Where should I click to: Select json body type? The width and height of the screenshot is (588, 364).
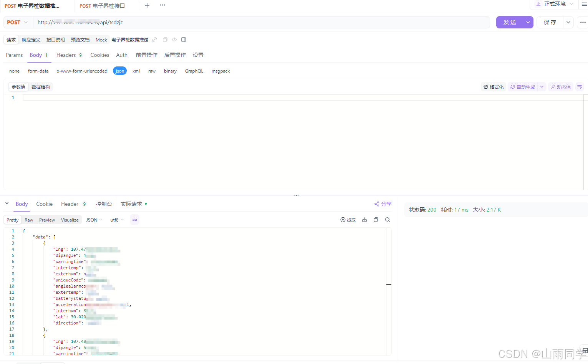[120, 71]
